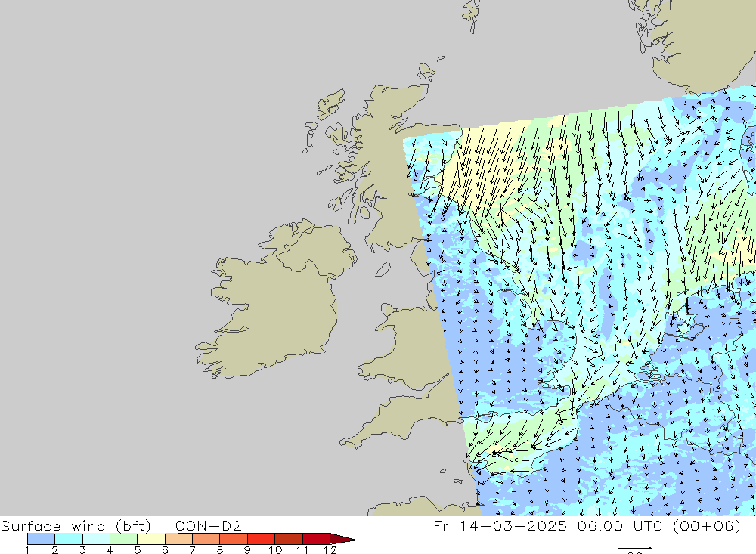This screenshot has height=554, width=756.
Task: Select the light green swatch between 4 and 5
Action: coord(124,539)
